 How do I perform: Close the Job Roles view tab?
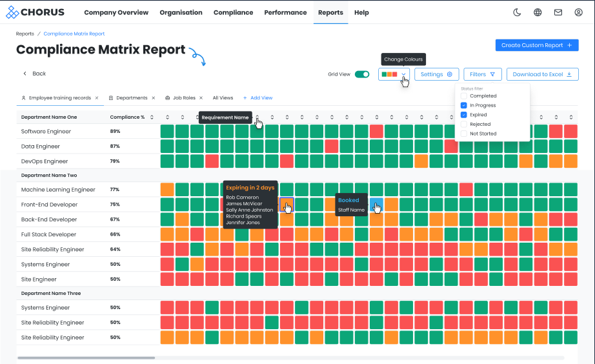click(201, 98)
